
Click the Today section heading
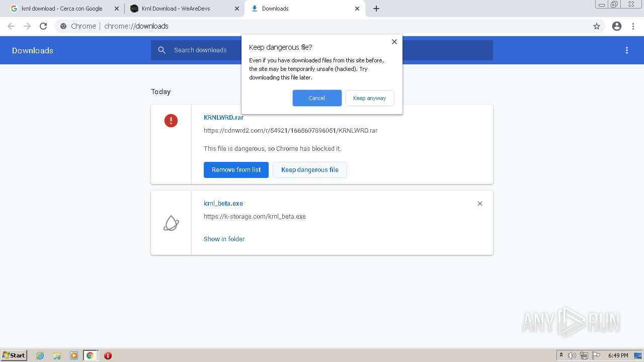pyautogui.click(x=161, y=92)
